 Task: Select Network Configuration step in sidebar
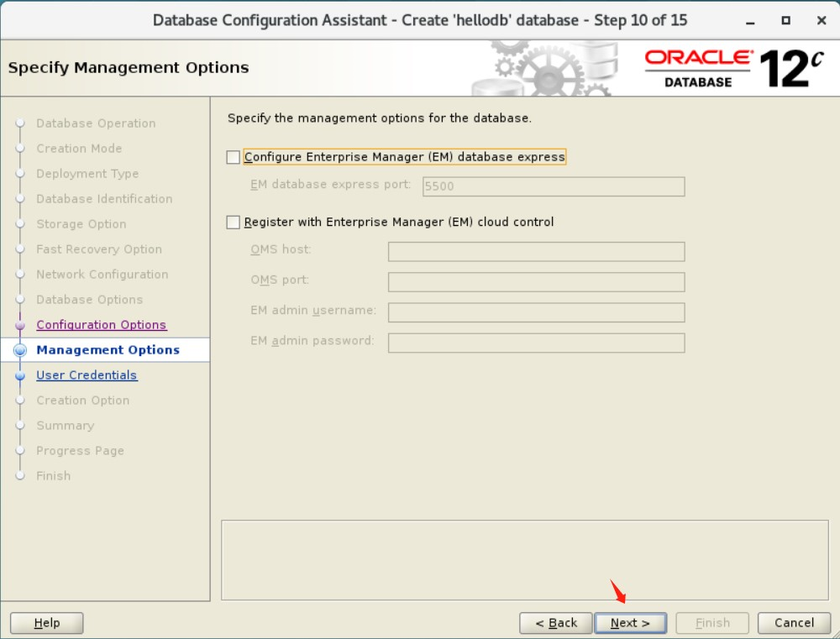102,275
